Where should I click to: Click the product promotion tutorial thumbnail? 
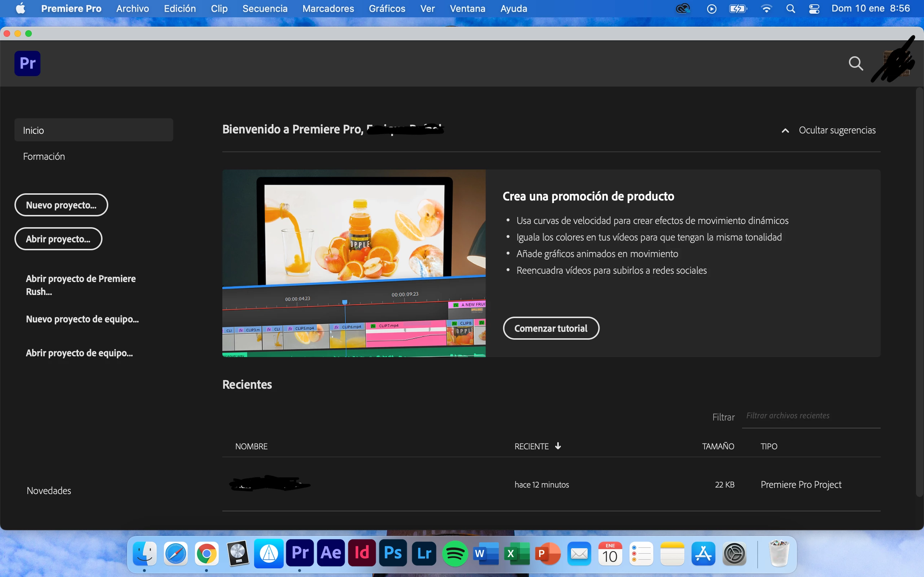[354, 263]
